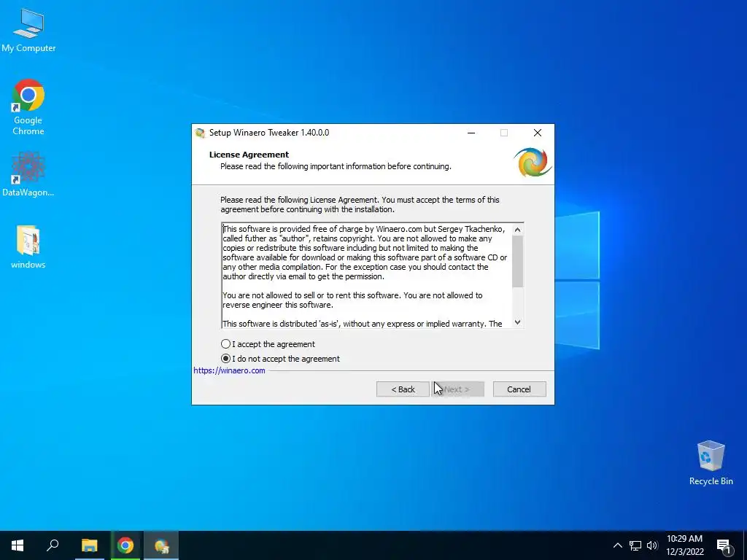This screenshot has height=560, width=747.
Task: Open the volume speaker tray icon
Action: (652, 545)
